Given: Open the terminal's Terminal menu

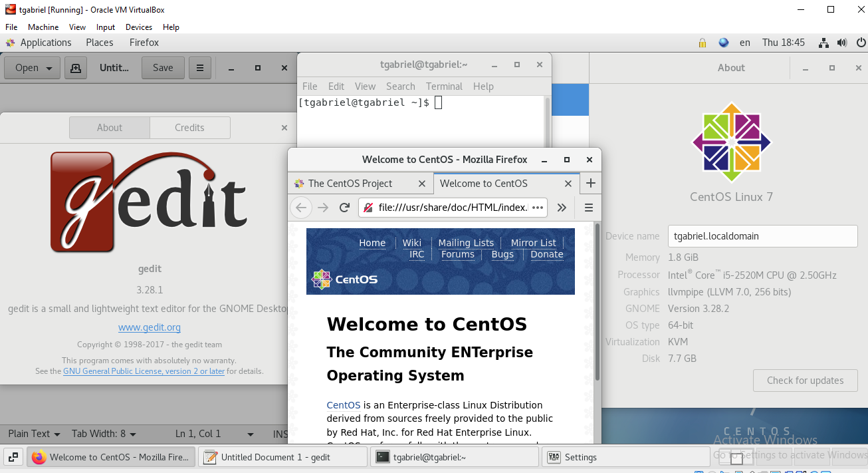Looking at the screenshot, I should pyautogui.click(x=444, y=86).
